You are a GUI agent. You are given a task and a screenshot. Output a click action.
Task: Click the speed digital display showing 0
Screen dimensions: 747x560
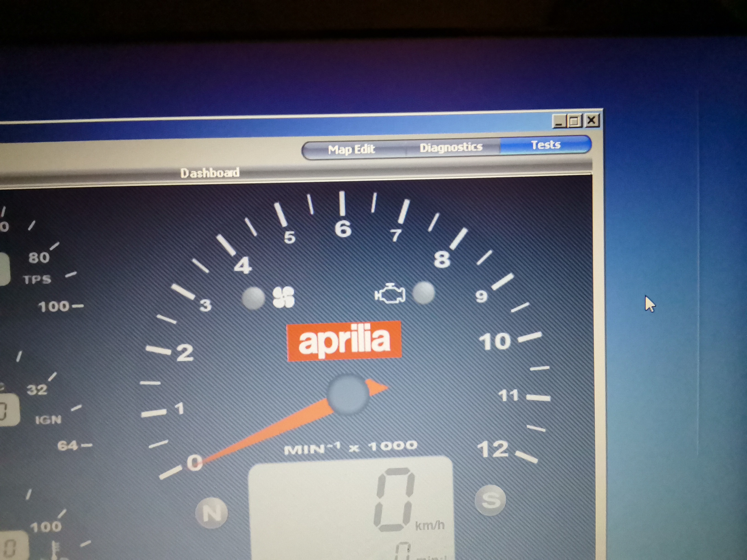click(394, 500)
